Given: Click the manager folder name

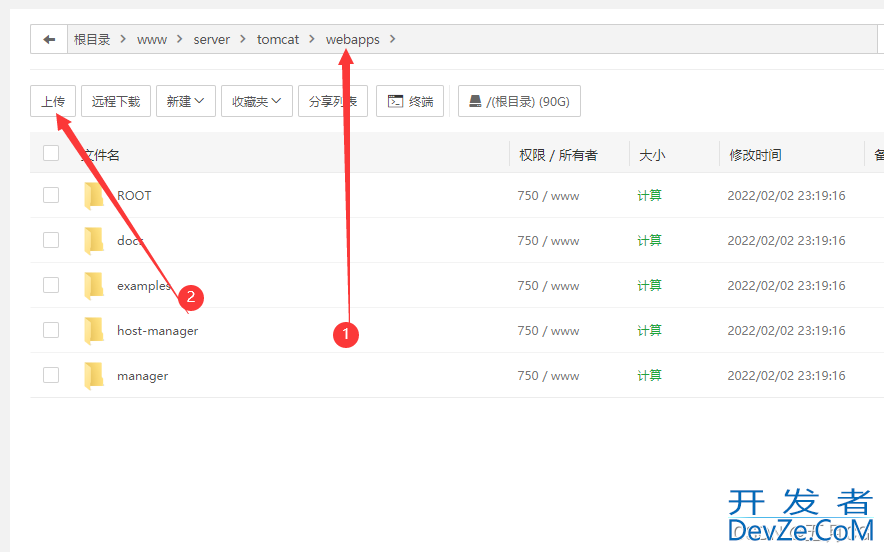Looking at the screenshot, I should [x=143, y=376].
